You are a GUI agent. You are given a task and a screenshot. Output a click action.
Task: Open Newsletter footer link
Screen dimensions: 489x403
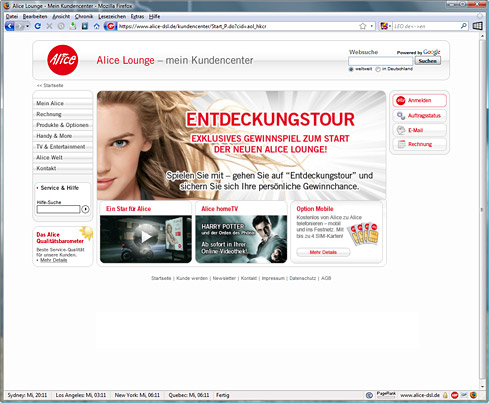click(x=224, y=278)
